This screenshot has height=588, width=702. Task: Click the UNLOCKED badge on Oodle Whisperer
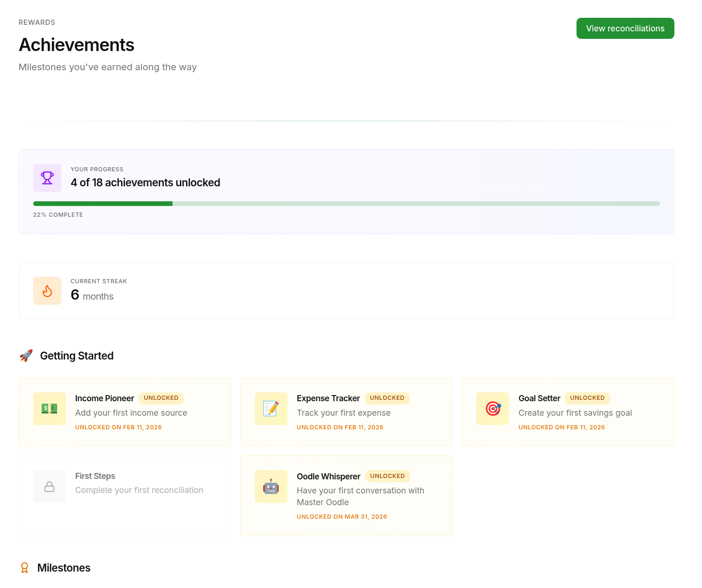point(388,476)
